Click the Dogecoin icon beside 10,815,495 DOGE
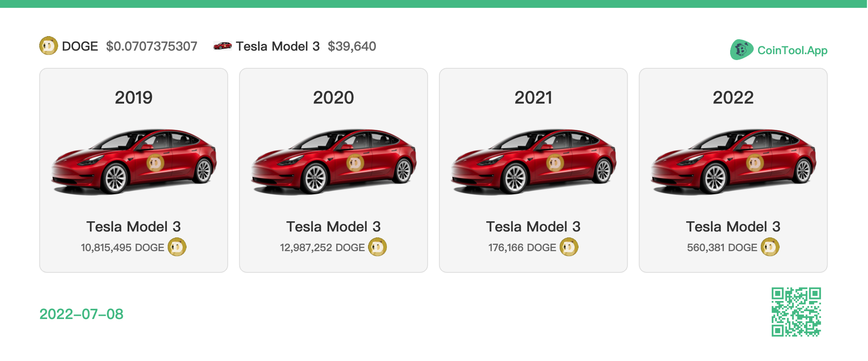This screenshot has width=868, height=361. (x=177, y=247)
